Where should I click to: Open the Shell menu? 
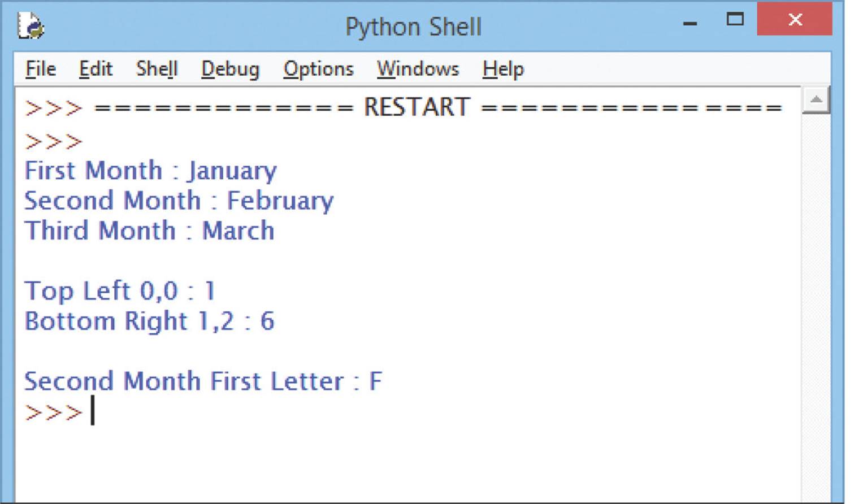click(x=157, y=69)
